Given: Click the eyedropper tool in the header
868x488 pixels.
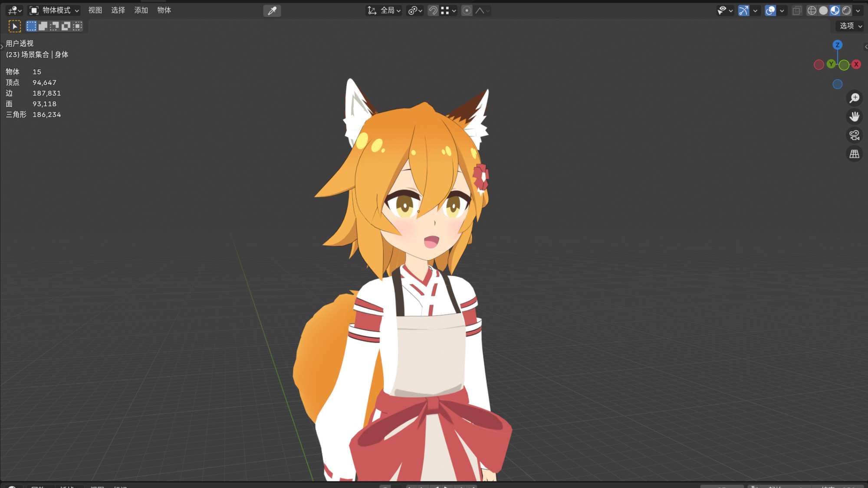Looking at the screenshot, I should (x=272, y=10).
